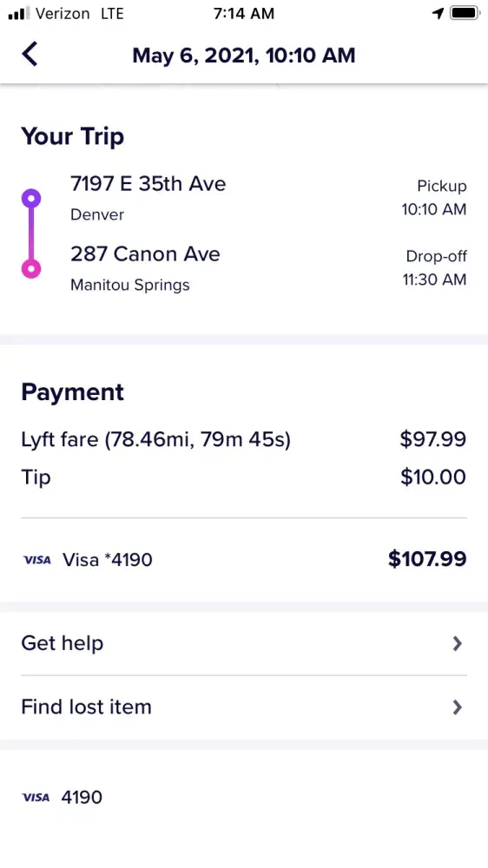Select the Get help row

point(244,643)
